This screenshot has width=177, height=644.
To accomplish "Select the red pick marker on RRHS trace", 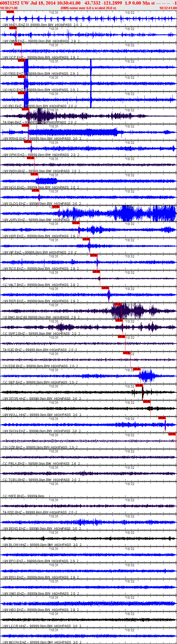I will pos(25,125).
